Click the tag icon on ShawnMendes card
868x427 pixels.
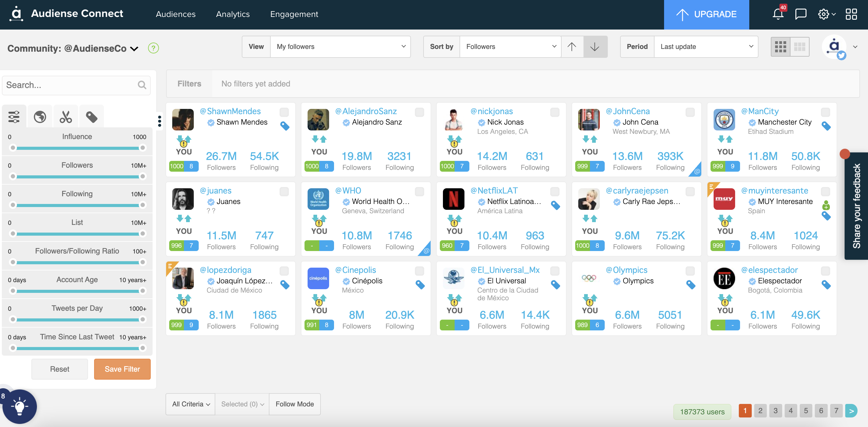285,126
